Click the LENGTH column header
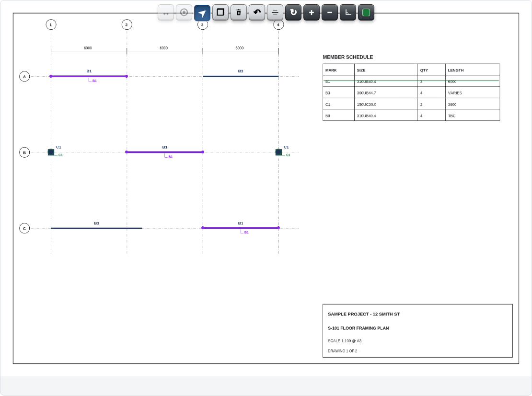532x396 pixels. [456, 70]
